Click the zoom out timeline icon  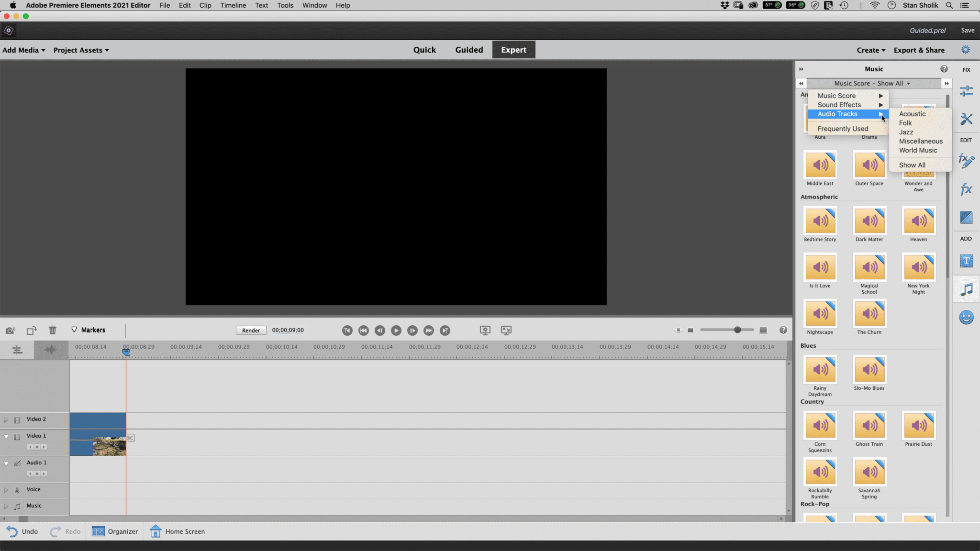(690, 330)
